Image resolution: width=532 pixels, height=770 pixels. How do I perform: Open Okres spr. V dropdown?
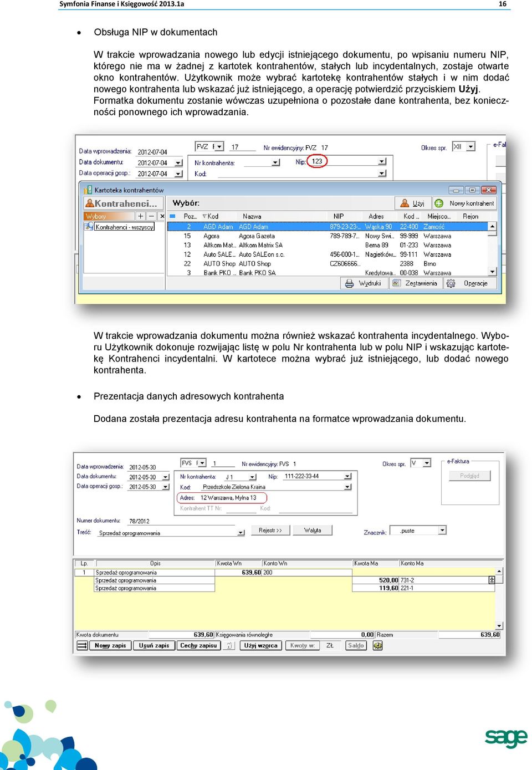click(x=427, y=463)
